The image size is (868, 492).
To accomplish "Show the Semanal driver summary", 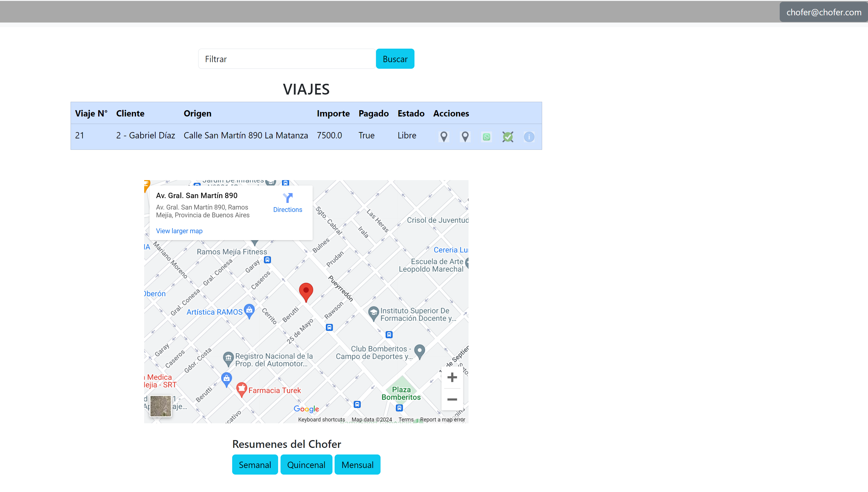I will tap(255, 465).
